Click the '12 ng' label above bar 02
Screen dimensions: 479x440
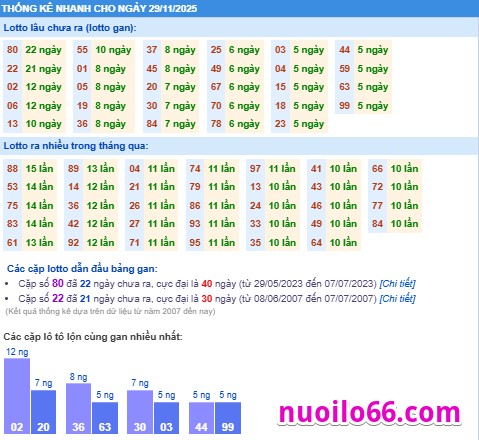point(17,352)
